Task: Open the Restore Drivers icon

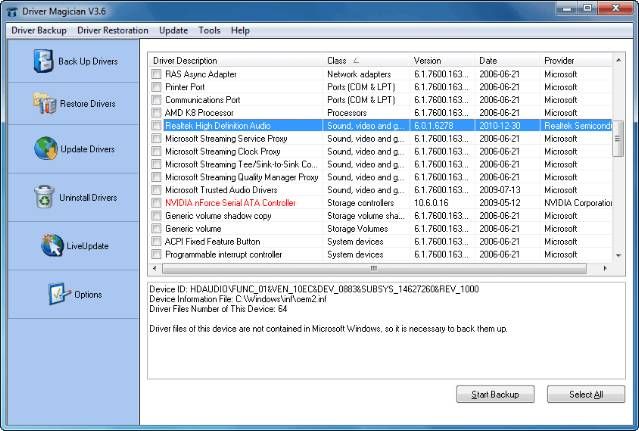Action: click(45, 103)
